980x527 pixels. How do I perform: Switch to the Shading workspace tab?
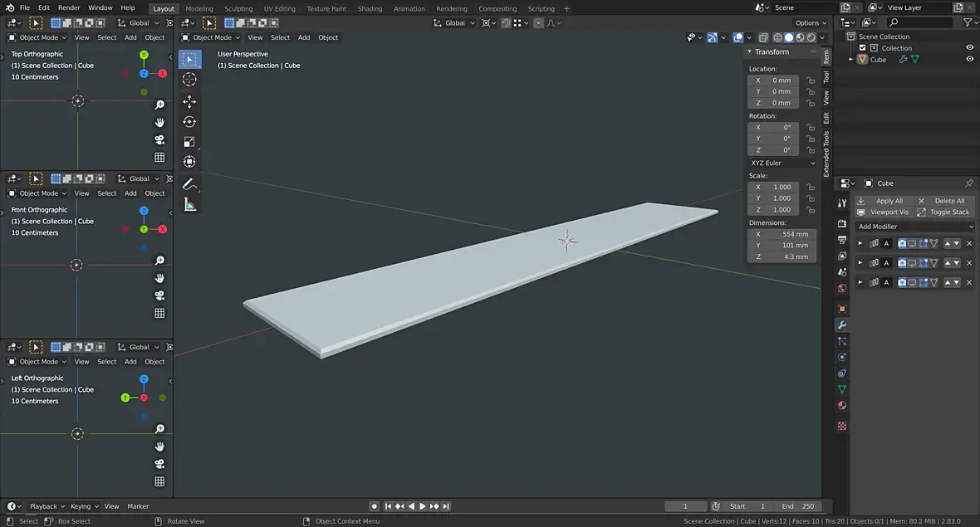(x=370, y=9)
